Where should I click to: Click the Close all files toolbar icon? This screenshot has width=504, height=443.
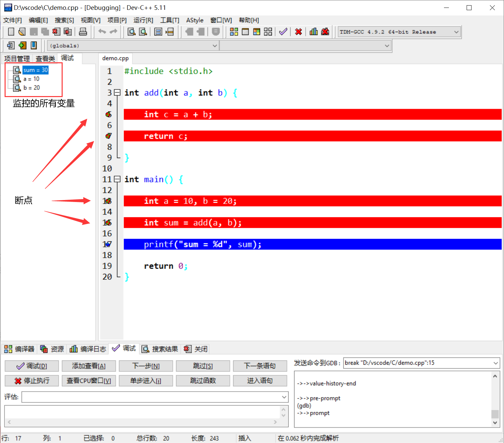(x=68, y=32)
